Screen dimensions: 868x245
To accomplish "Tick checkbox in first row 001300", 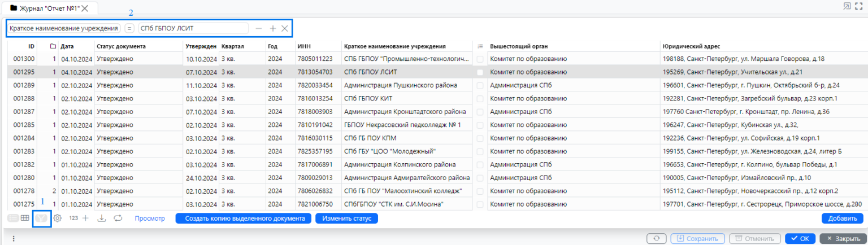I will click(480, 59).
